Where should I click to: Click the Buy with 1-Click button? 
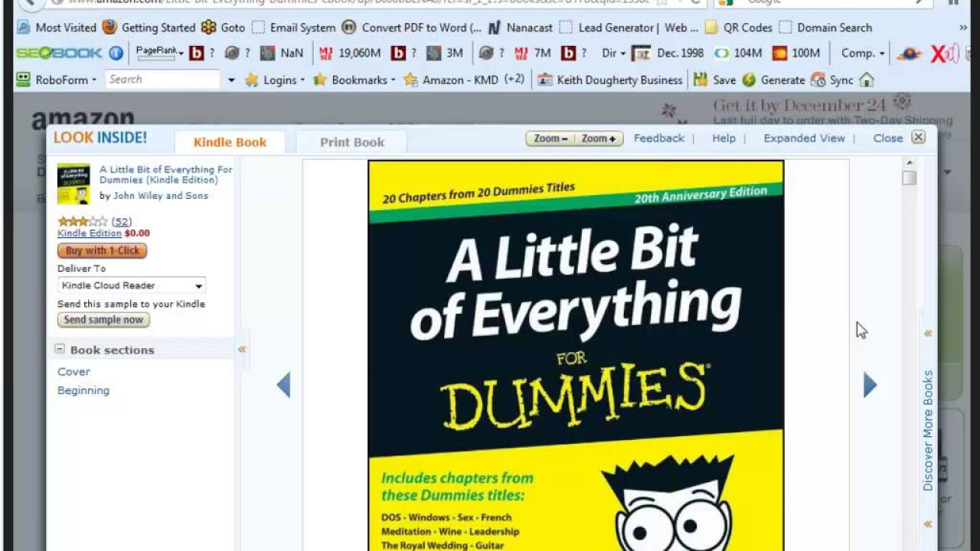point(102,250)
